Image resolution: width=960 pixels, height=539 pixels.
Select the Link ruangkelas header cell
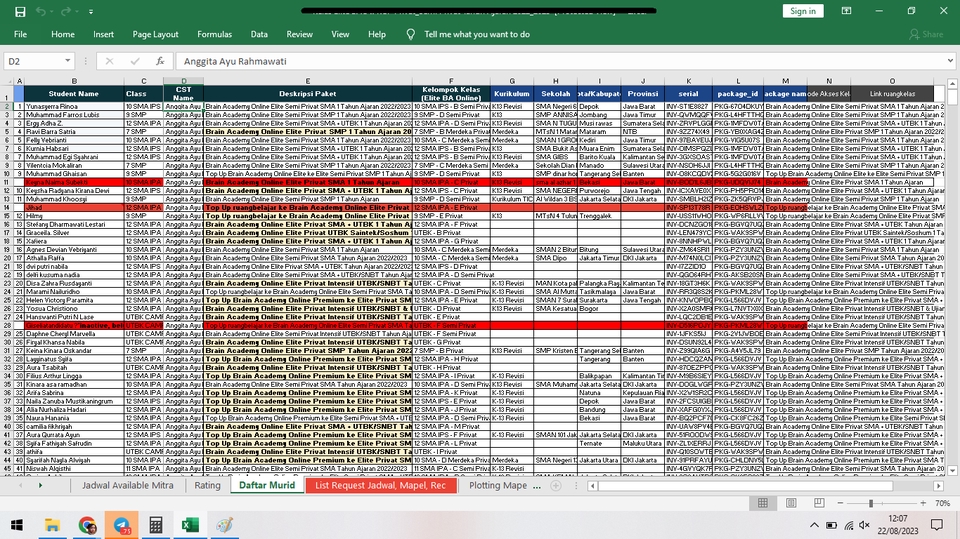pyautogui.click(x=892, y=94)
